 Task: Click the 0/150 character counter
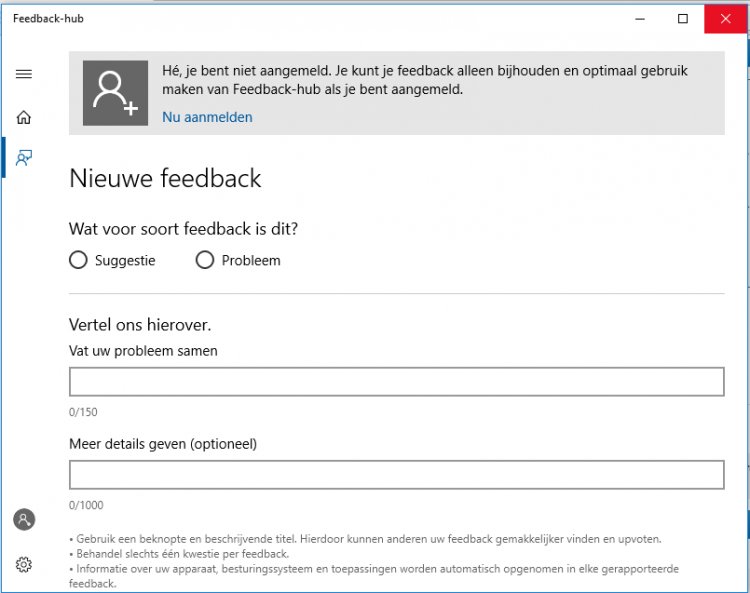click(83, 412)
